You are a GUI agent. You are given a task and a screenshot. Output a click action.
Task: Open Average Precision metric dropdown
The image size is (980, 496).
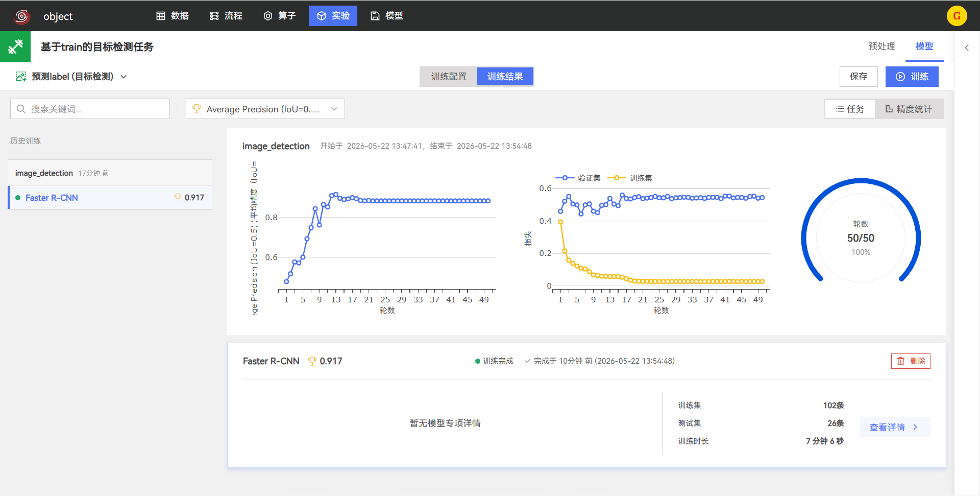(265, 109)
